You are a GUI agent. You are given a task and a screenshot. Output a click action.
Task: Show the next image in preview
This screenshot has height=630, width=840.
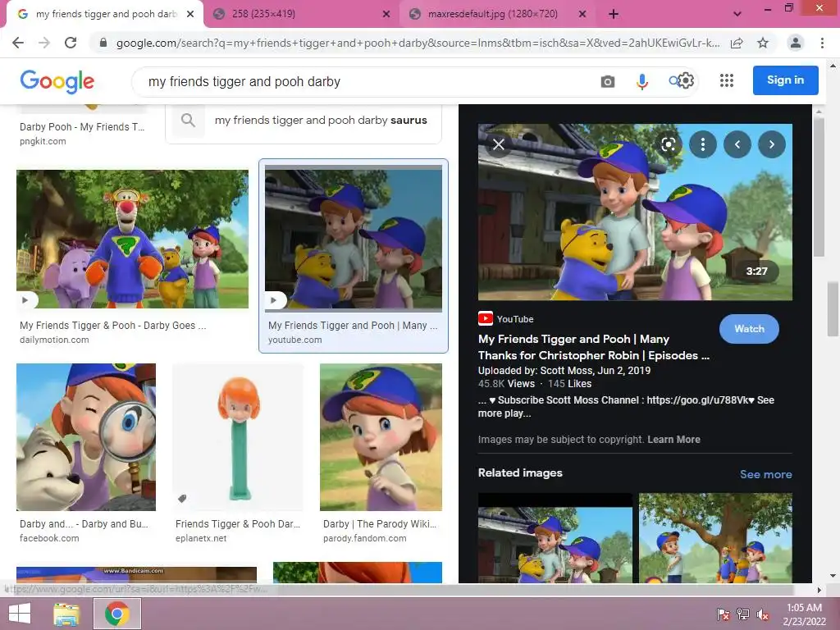[x=772, y=144]
